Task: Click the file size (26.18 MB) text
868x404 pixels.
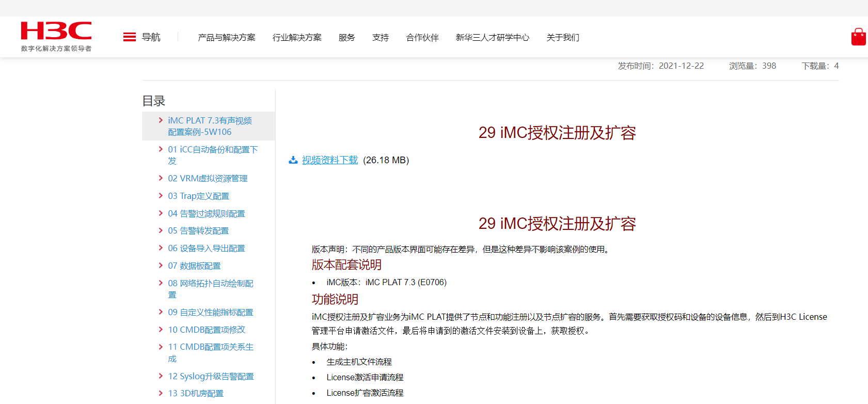Action: coord(386,160)
